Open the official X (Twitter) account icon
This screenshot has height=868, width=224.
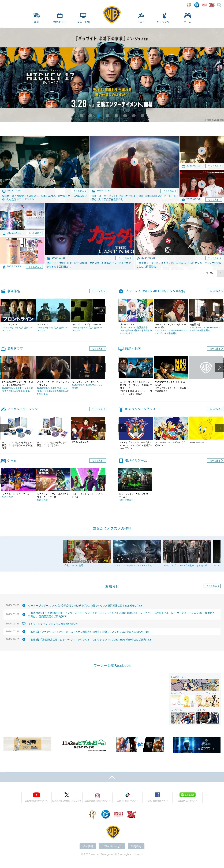click(x=67, y=795)
